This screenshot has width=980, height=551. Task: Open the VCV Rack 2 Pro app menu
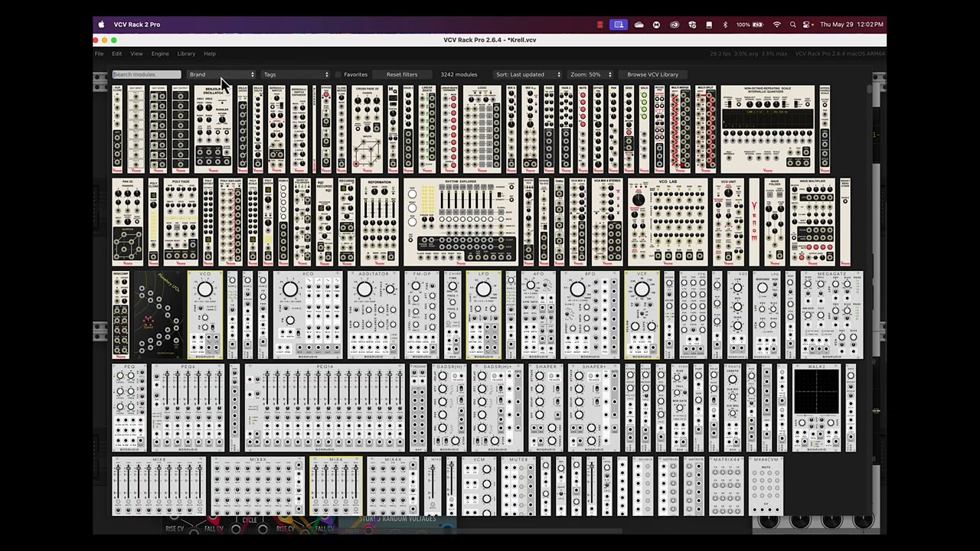137,24
